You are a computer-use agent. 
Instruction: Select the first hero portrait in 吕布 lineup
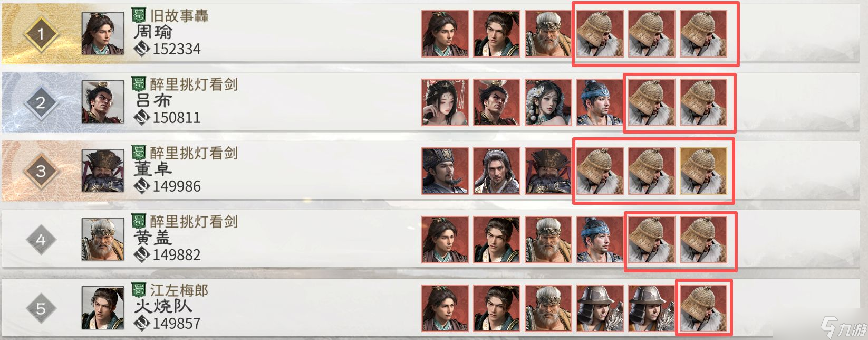[445, 102]
